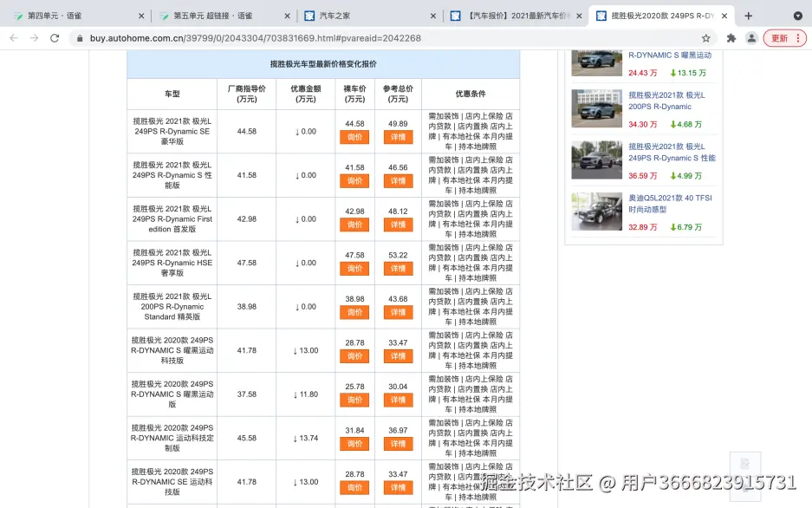Image resolution: width=812 pixels, height=508 pixels.
Task: Click the 24.43 万 car thumbnail
Action: [x=596, y=63]
